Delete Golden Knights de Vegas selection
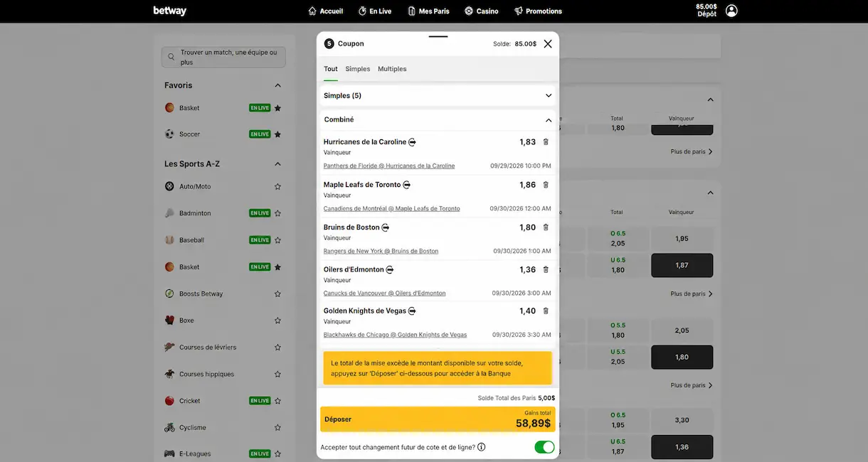This screenshot has height=462, width=868. click(546, 311)
